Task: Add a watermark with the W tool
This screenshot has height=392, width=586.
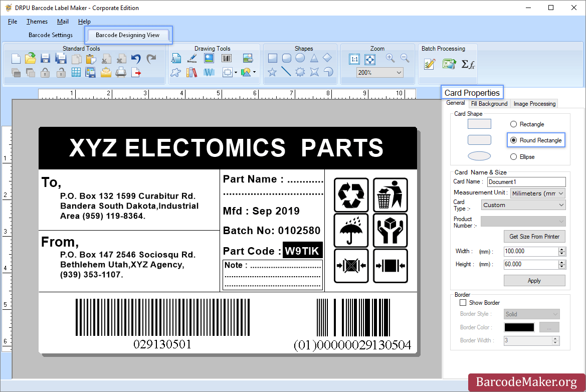Action: click(x=209, y=72)
